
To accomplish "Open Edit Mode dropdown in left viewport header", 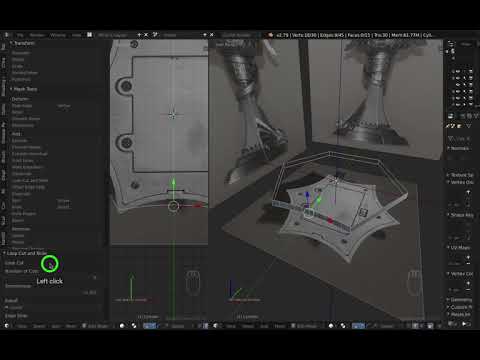I will click(x=97, y=326).
